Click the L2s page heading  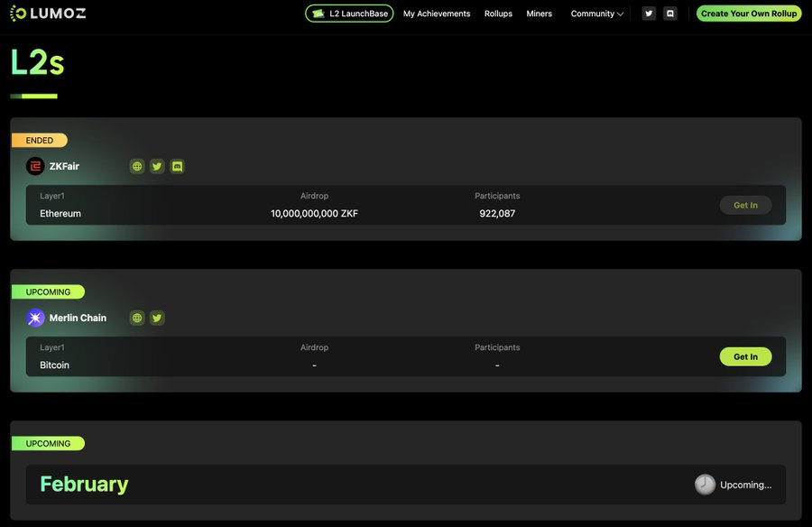tap(37, 62)
